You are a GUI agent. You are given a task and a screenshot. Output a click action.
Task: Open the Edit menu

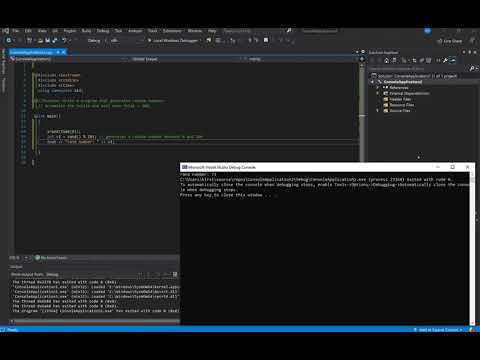point(28,31)
